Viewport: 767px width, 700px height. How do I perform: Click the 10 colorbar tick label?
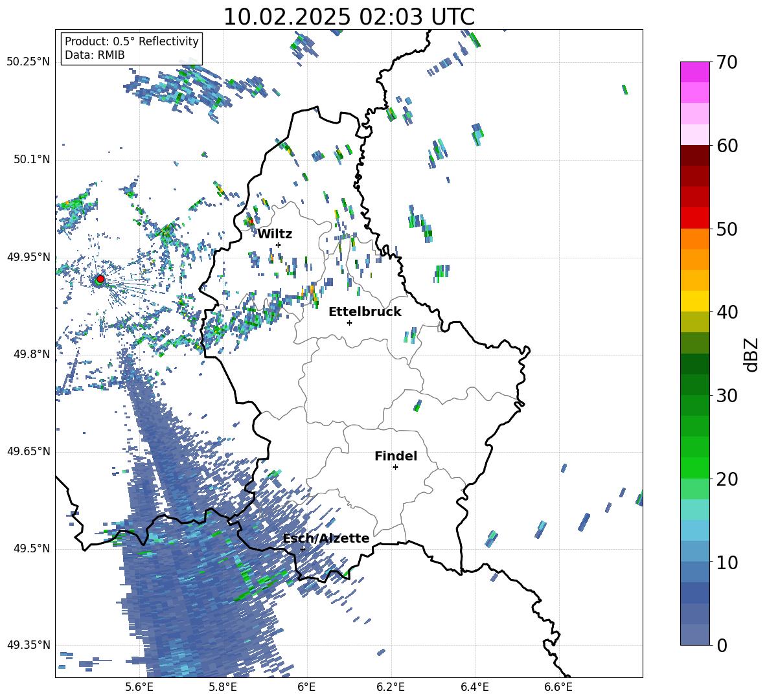pyautogui.click(x=727, y=562)
